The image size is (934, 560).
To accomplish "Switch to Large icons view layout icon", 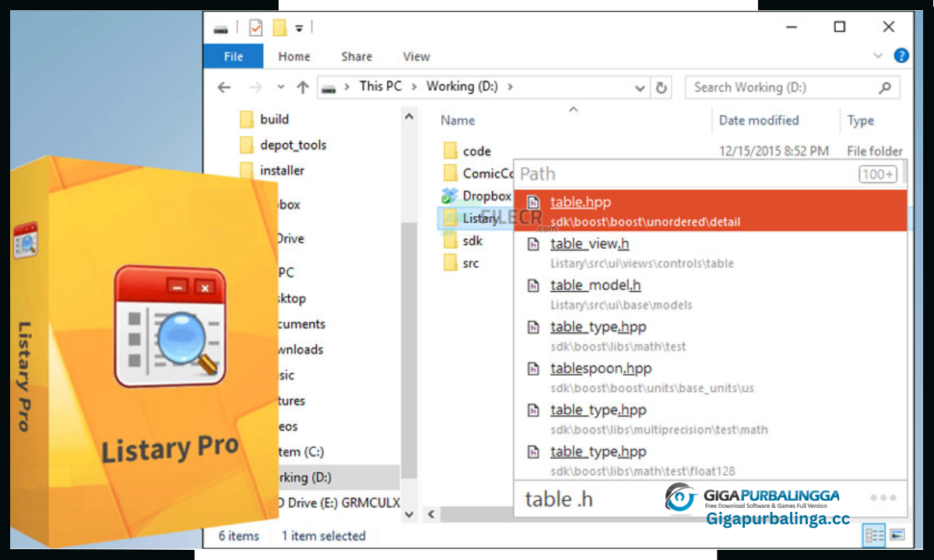I will [897, 535].
